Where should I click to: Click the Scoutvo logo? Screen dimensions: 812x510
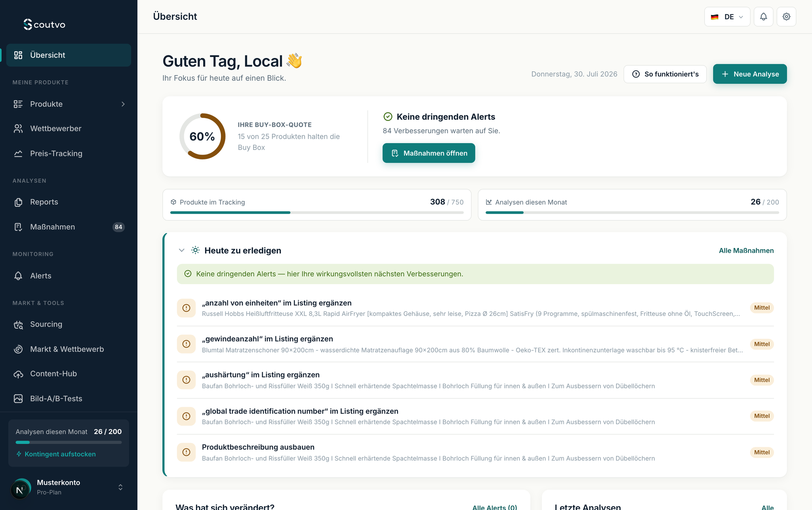[x=44, y=24]
